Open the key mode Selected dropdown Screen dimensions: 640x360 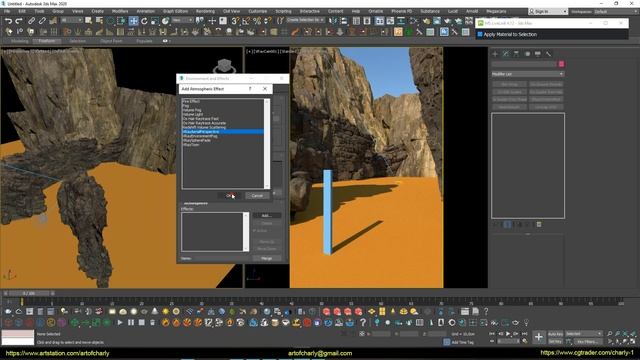pyautogui.click(x=584, y=334)
